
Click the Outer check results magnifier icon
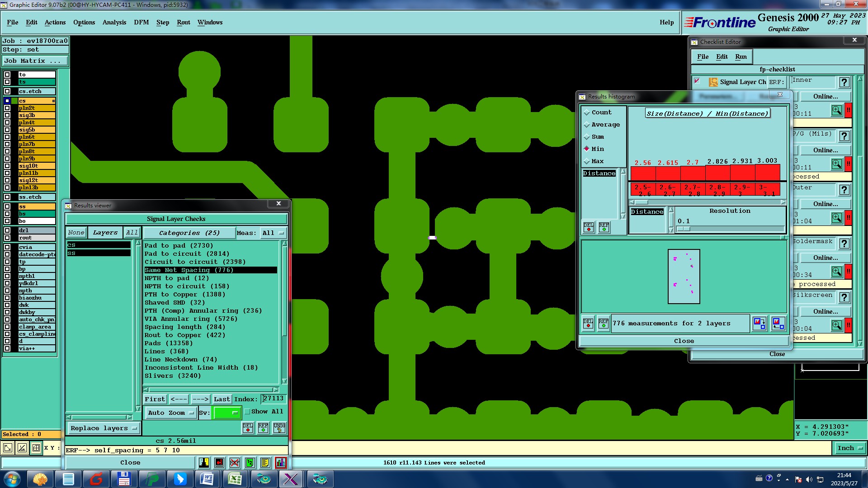pyautogui.click(x=836, y=218)
